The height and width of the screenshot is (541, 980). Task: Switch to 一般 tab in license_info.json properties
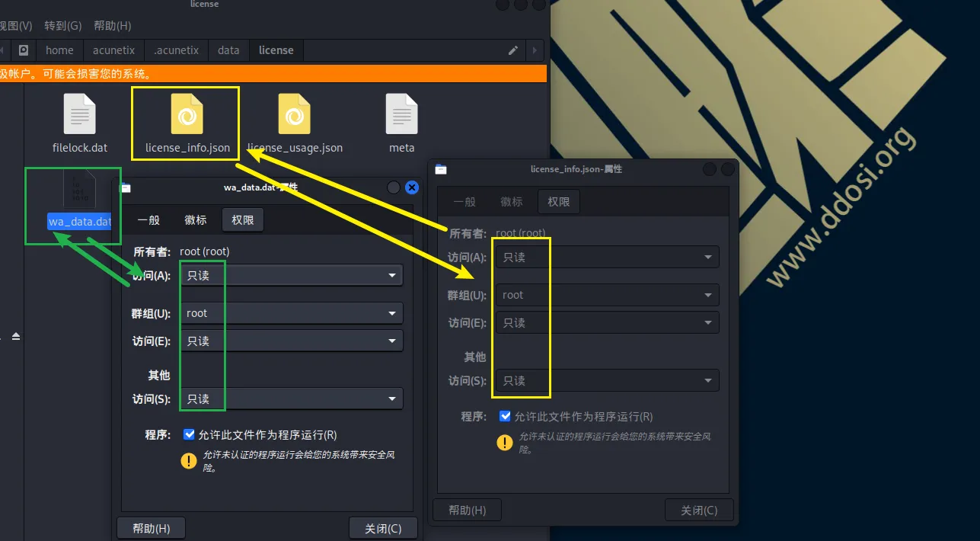pyautogui.click(x=464, y=202)
